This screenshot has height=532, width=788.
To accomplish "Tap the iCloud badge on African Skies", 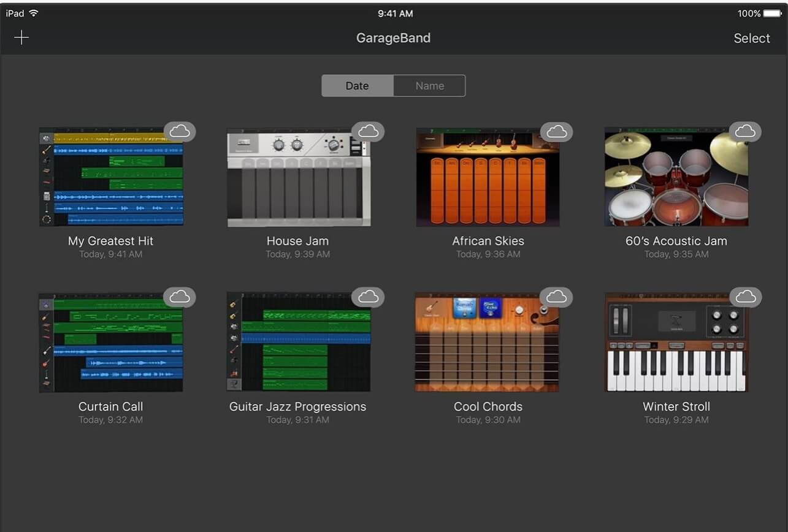I will (x=556, y=131).
